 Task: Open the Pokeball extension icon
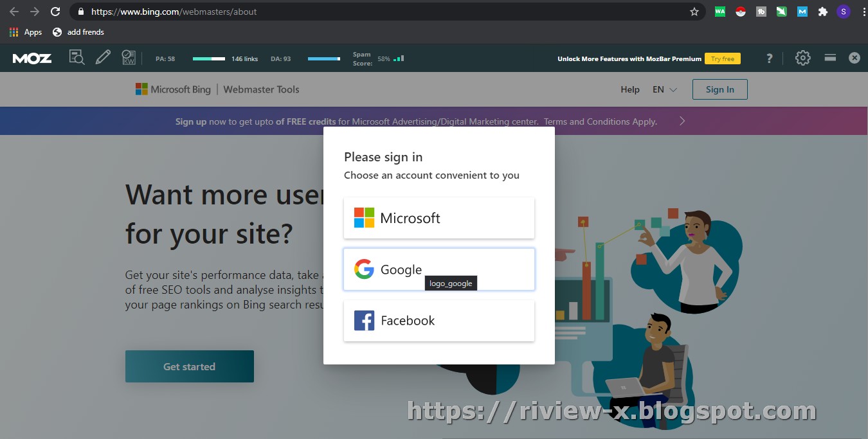click(741, 12)
